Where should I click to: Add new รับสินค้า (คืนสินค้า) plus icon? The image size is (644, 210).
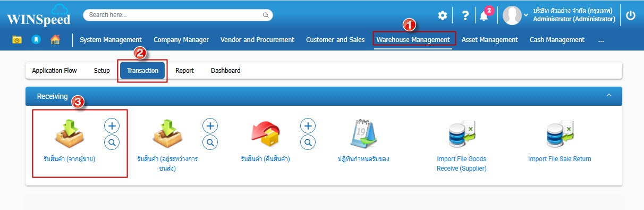click(x=308, y=125)
